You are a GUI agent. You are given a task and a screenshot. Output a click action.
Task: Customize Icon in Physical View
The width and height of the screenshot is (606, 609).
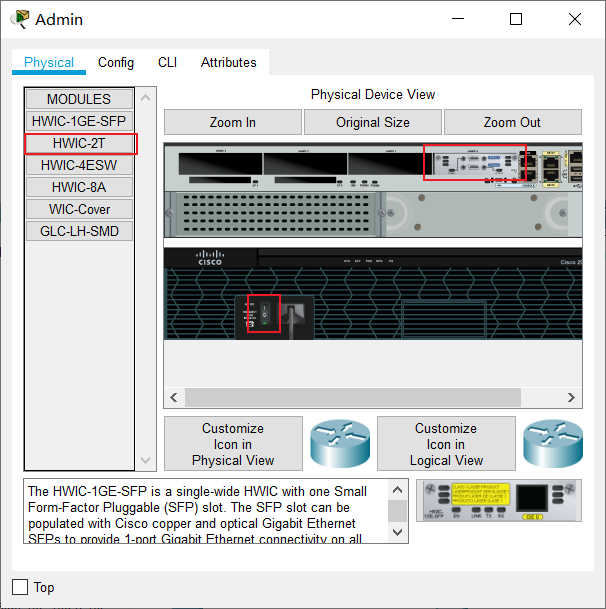tap(233, 444)
